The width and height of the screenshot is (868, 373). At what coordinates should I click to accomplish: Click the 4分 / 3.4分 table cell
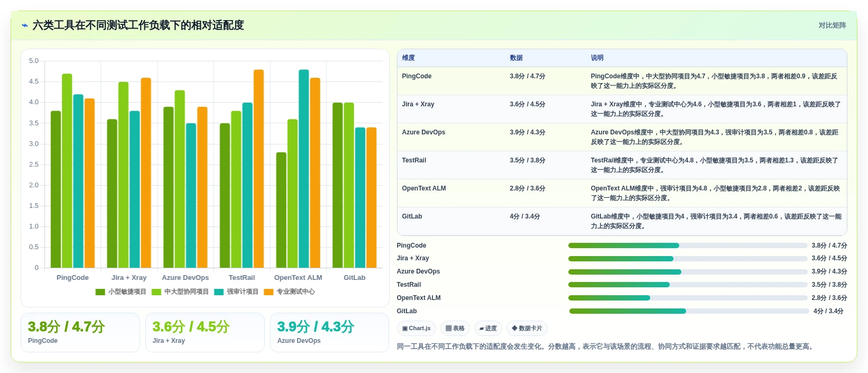(x=524, y=216)
